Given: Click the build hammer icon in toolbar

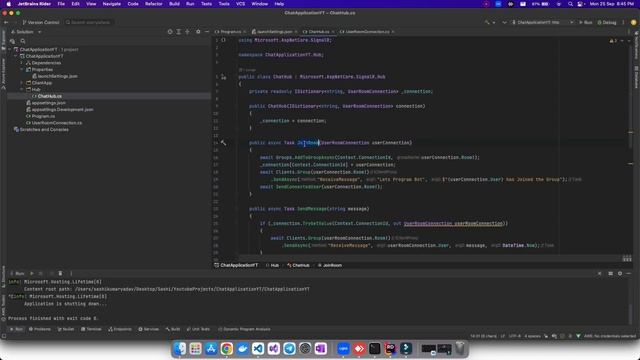Looking at the screenshot, I should [487, 22].
